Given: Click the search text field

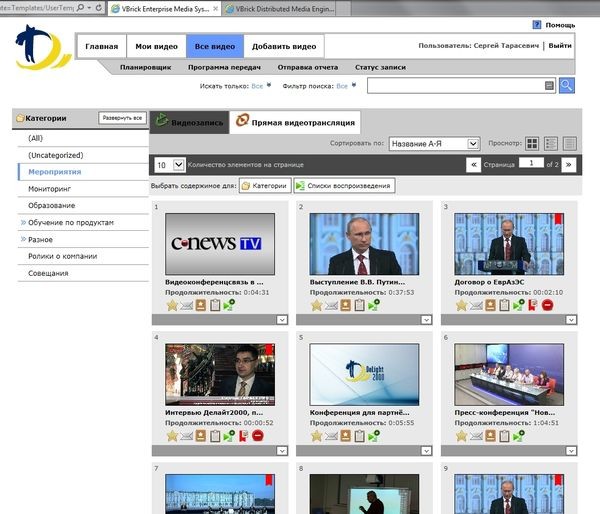Looking at the screenshot, I should pyautogui.click(x=455, y=86).
